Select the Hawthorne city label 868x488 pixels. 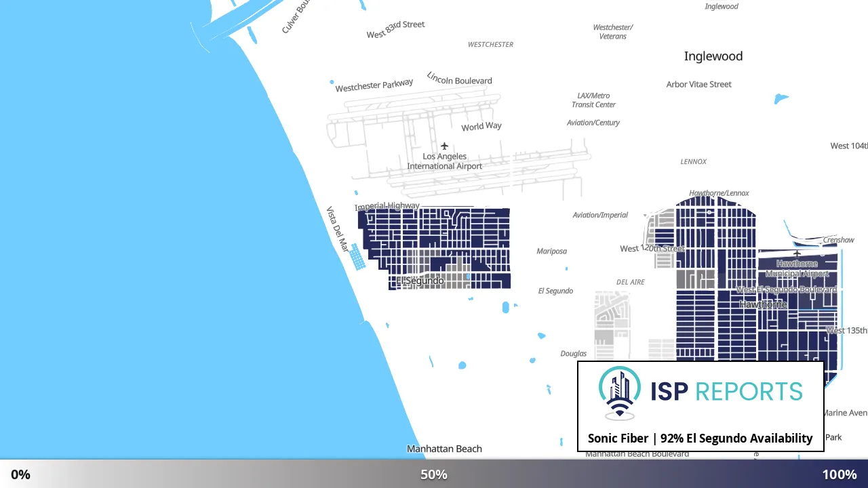[763, 304]
